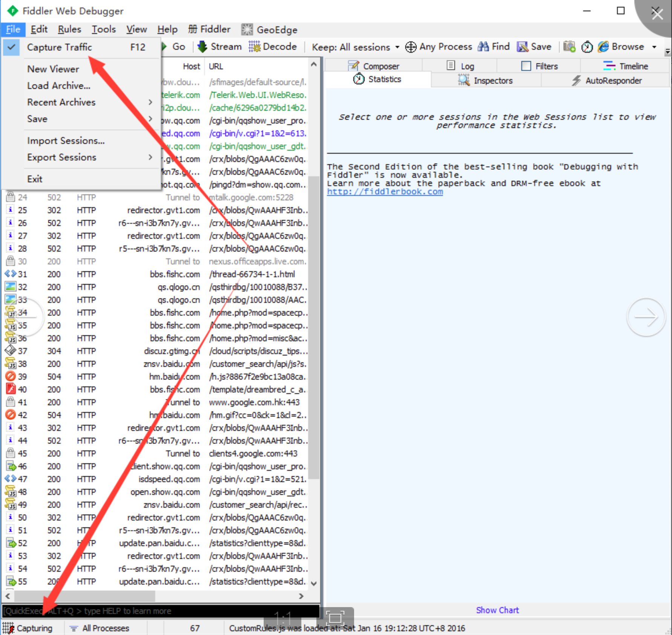Select Import Sessions... menu entry

[66, 140]
